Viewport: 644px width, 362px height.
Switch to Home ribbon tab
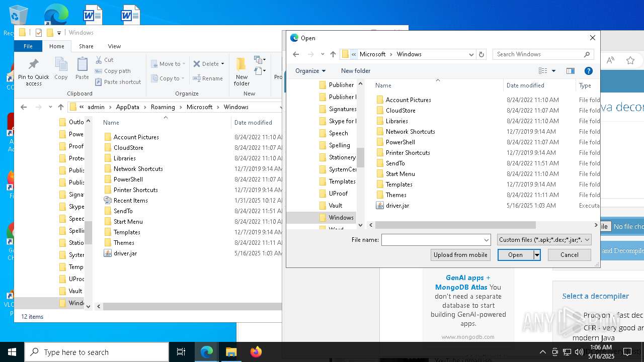click(56, 46)
